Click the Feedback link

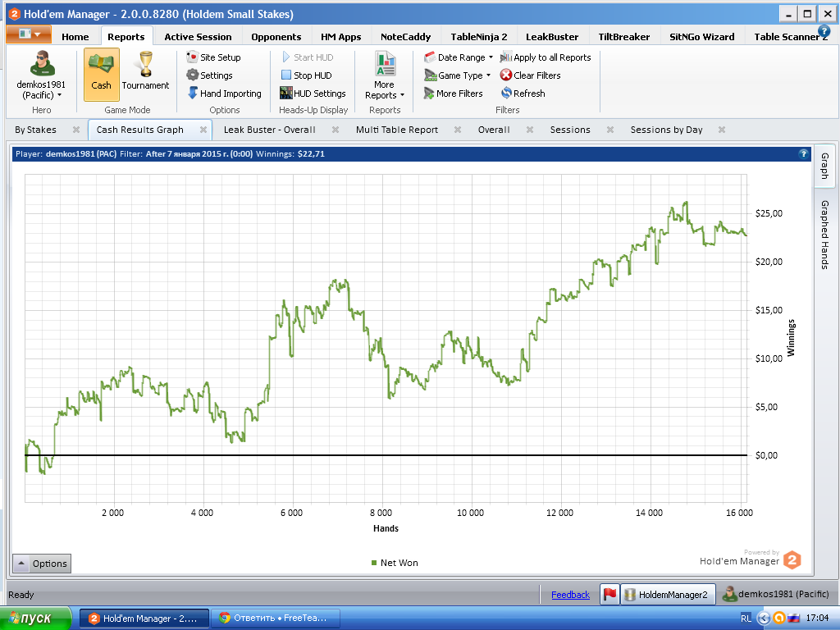571,595
